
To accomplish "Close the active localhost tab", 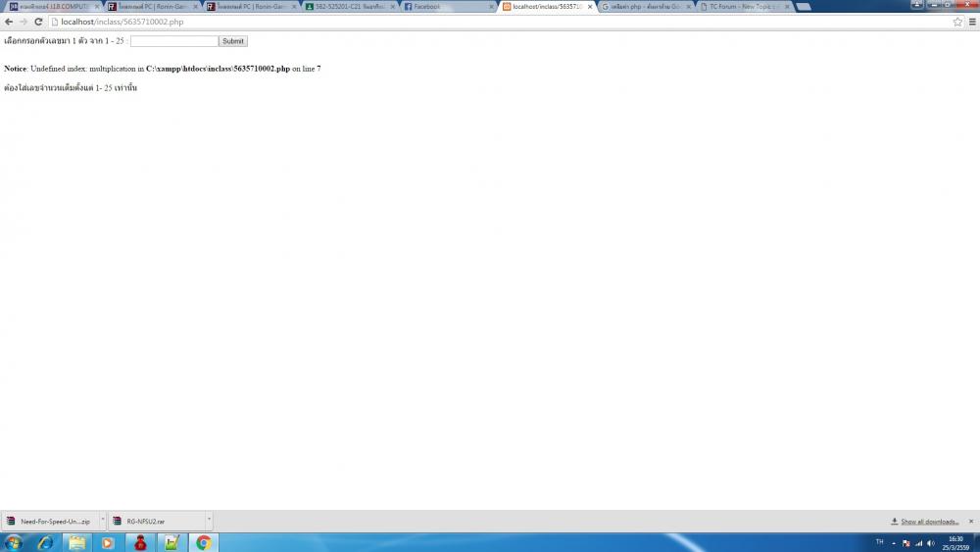I will pos(590,7).
